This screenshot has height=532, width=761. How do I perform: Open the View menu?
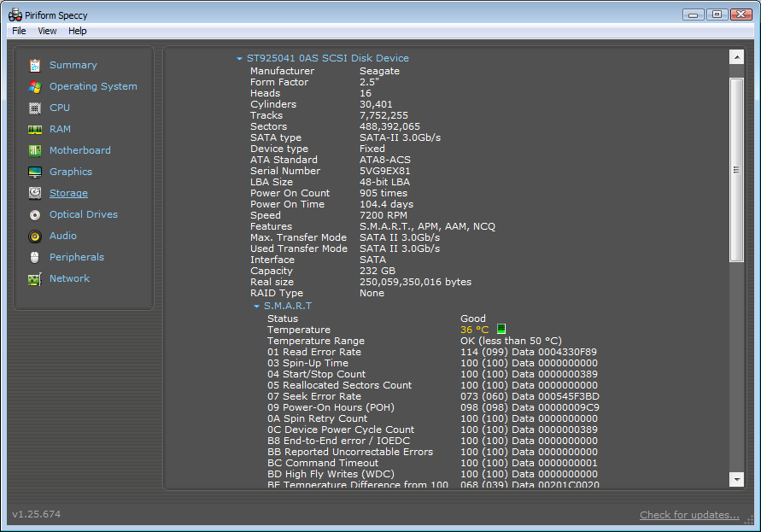47,31
